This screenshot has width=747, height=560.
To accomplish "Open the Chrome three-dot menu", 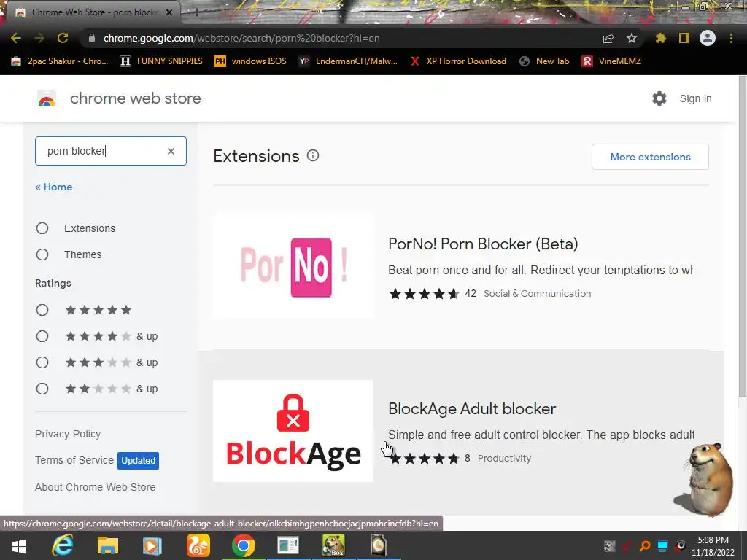I will point(731,38).
